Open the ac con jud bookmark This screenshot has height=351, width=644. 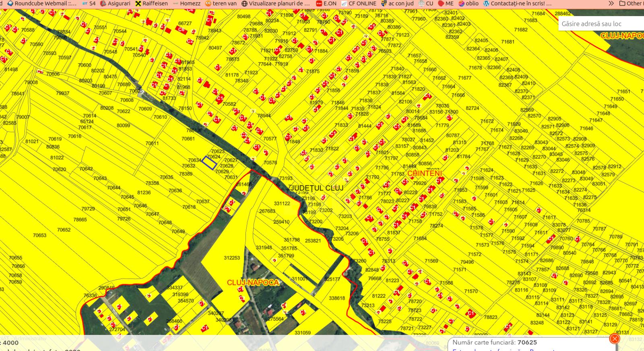398,3
